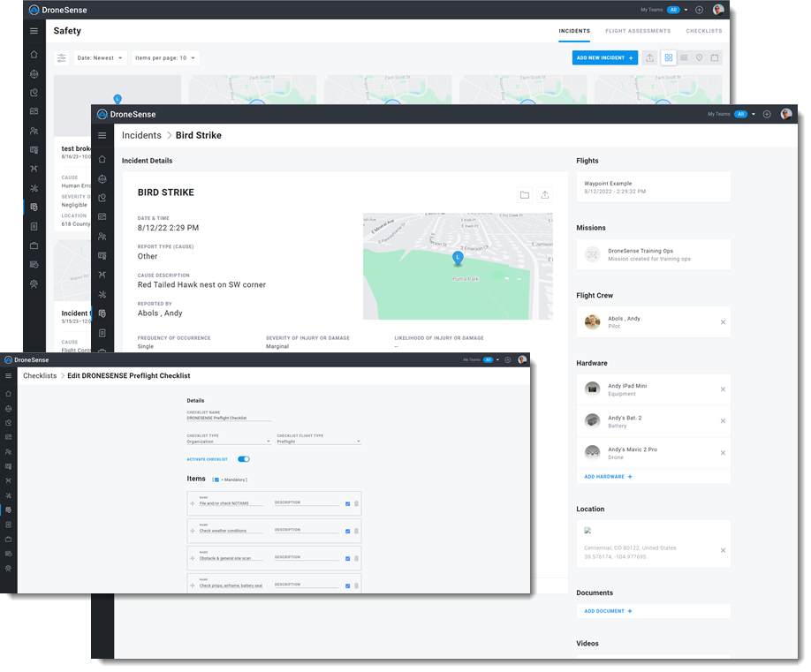Screen dimensions: 811x672
Task: Switch to calendar view in Safety window
Action: [715, 58]
